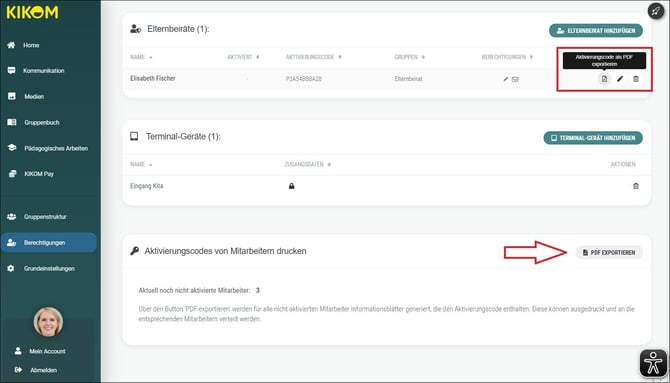This screenshot has width=670, height=383.
Task: Click Eingang Kita terminal name
Action: pyautogui.click(x=147, y=186)
